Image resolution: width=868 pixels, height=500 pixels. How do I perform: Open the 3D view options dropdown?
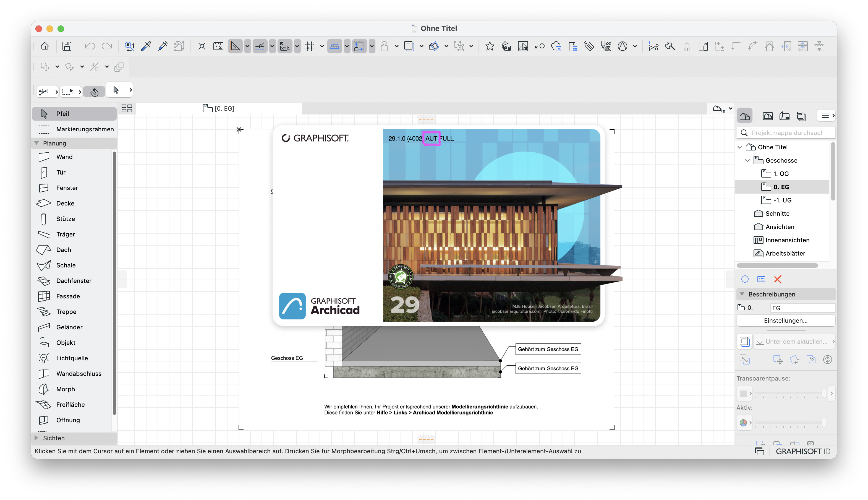(x=730, y=108)
